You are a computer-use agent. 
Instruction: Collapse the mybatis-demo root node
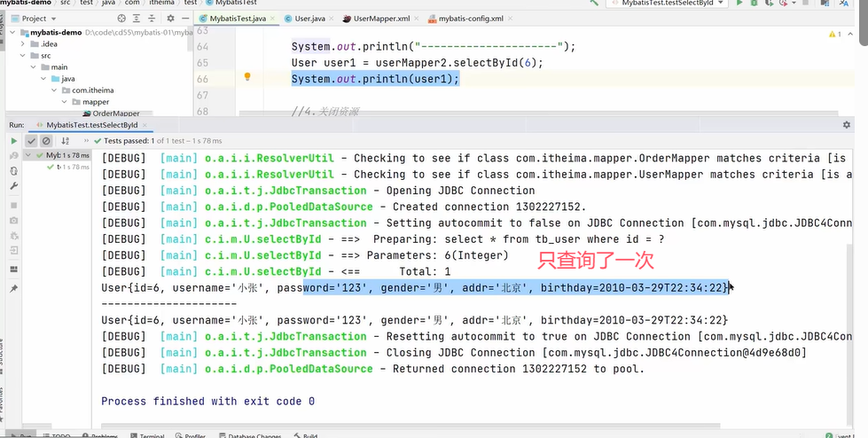tap(12, 33)
